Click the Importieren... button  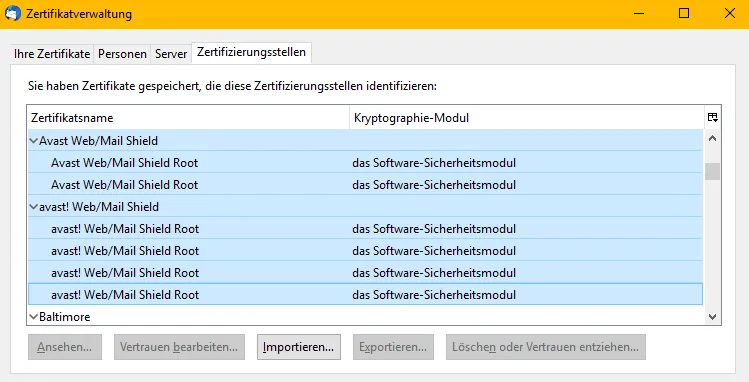tap(299, 347)
